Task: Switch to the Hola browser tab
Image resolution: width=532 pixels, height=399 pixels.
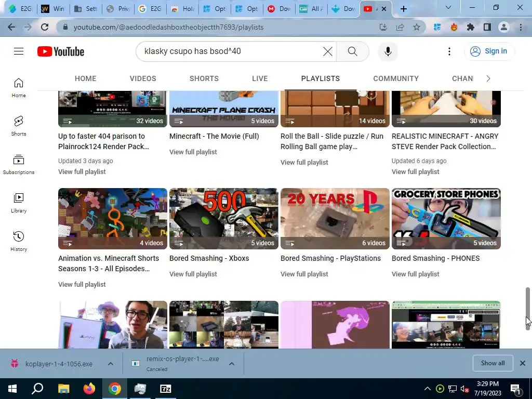Action: tap(183, 9)
